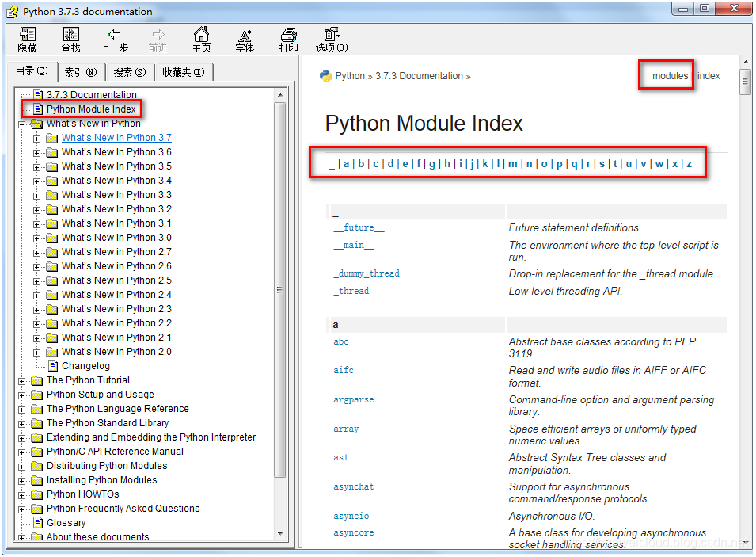
Task: Open the array module link
Action: tap(346, 429)
